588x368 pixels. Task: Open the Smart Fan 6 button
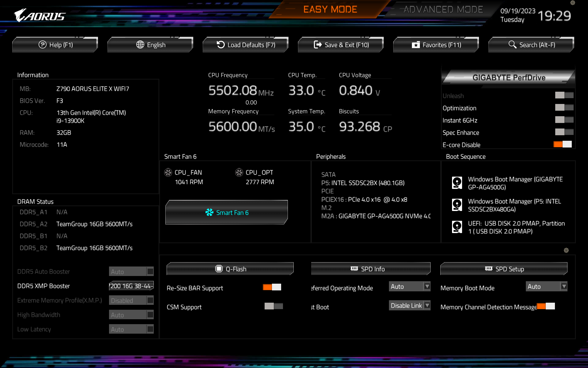coord(227,213)
